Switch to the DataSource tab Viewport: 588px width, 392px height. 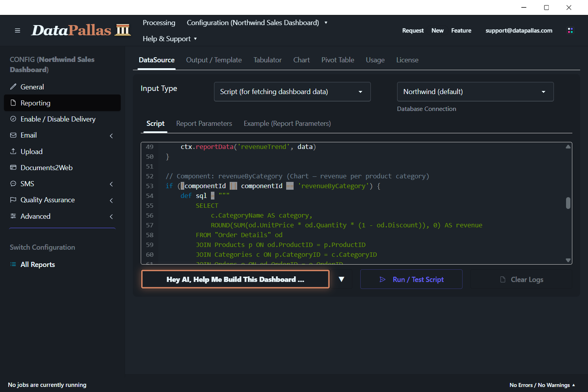pos(156,60)
